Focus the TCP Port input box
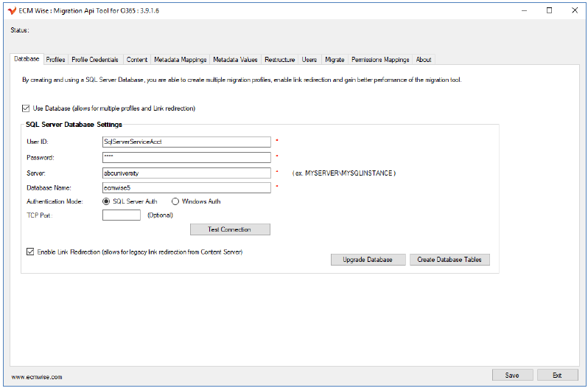Viewport: 588px width, 391px height. 121,215
